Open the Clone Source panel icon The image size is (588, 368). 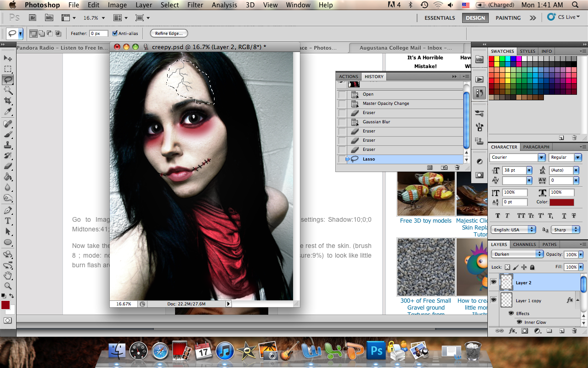tap(479, 141)
